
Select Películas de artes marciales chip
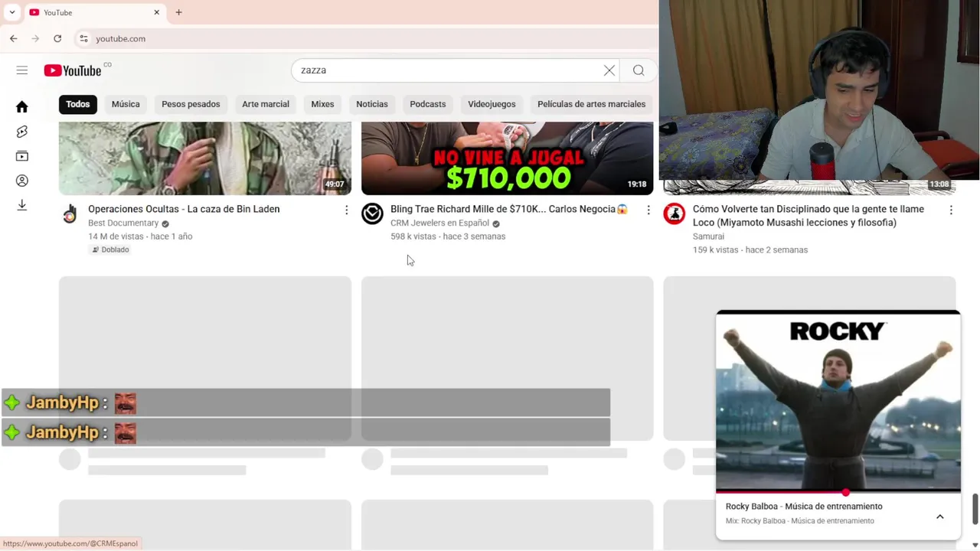click(x=591, y=104)
